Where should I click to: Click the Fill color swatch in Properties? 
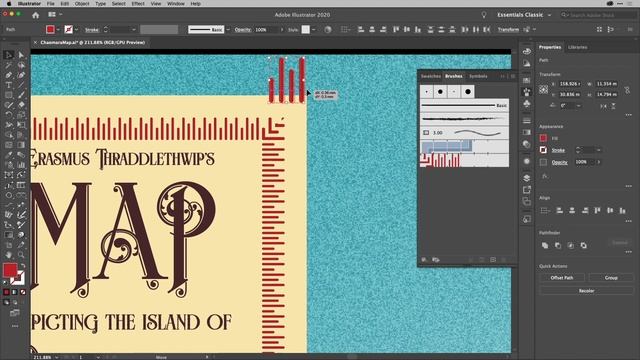click(543, 138)
